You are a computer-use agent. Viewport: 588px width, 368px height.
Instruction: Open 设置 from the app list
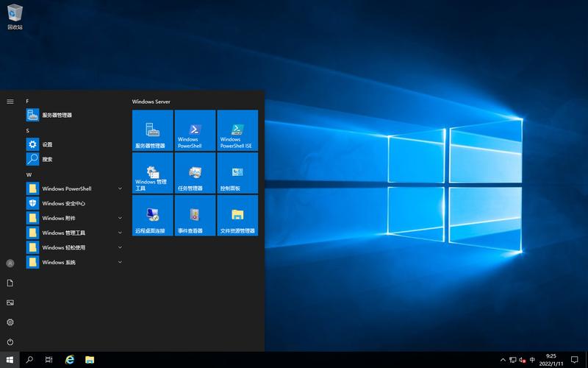point(75,144)
